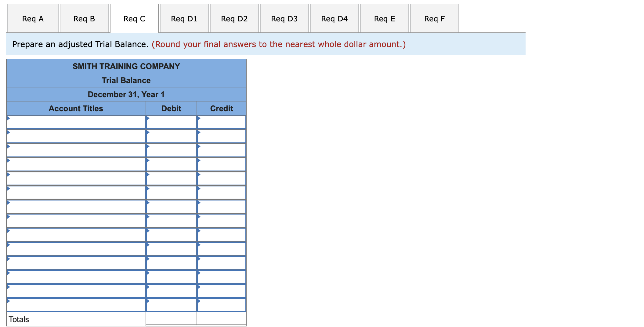Viewport: 644px width, 327px height.
Task: Select the Req C tab
Action: click(x=134, y=18)
